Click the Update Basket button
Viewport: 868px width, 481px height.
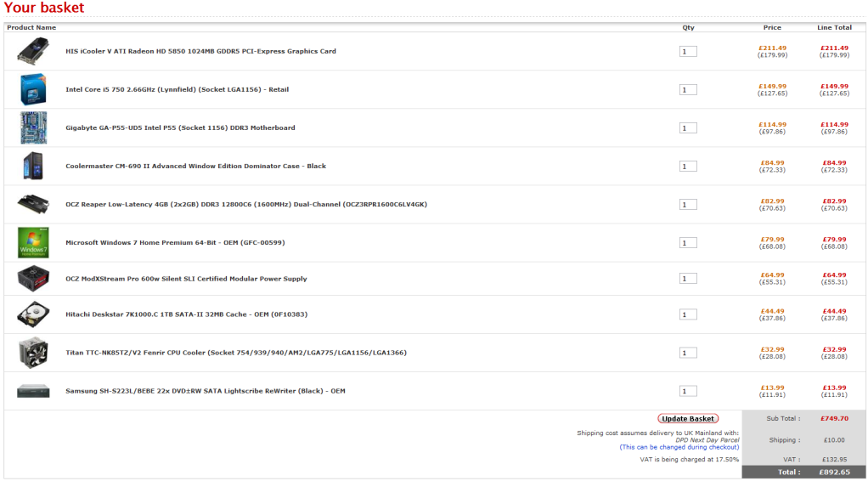pyautogui.click(x=688, y=419)
